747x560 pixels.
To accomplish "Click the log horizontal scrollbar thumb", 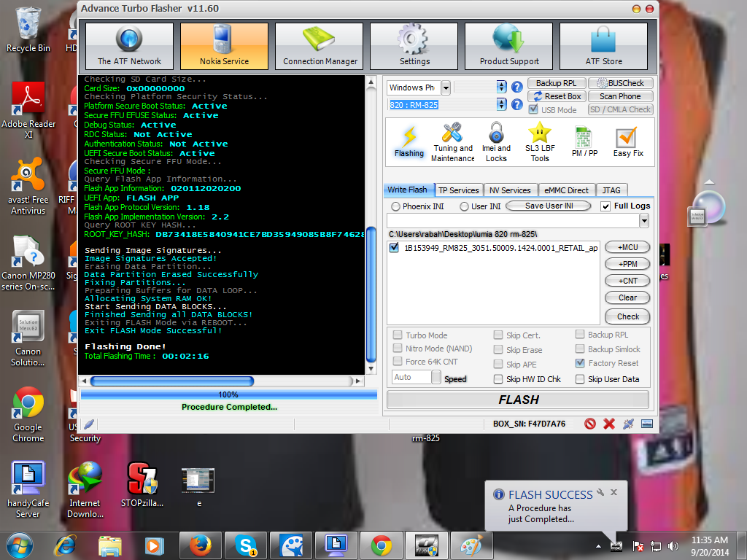I will tap(171, 381).
